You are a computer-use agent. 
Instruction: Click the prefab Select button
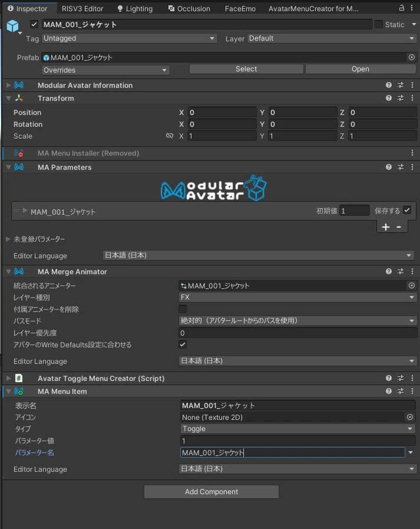(246, 69)
